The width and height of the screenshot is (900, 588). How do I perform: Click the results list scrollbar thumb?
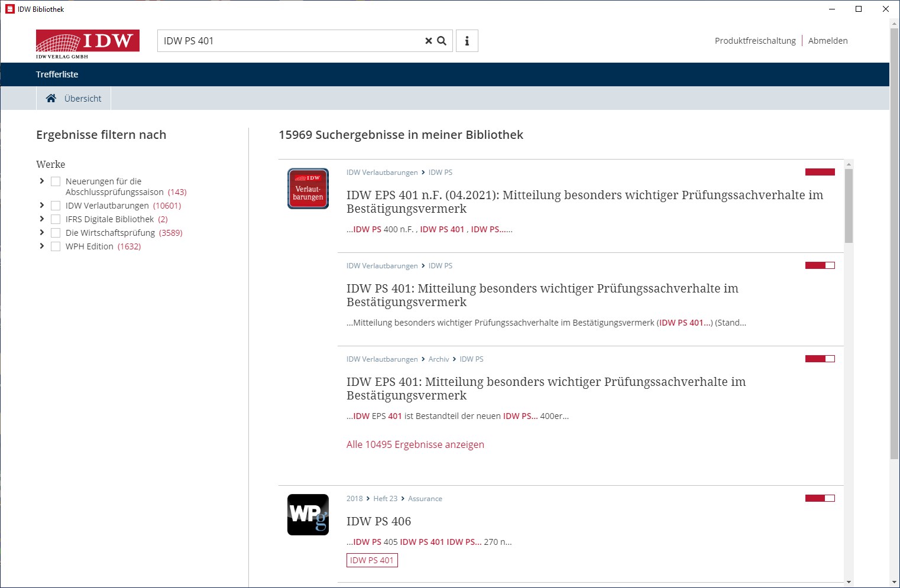coord(849,206)
